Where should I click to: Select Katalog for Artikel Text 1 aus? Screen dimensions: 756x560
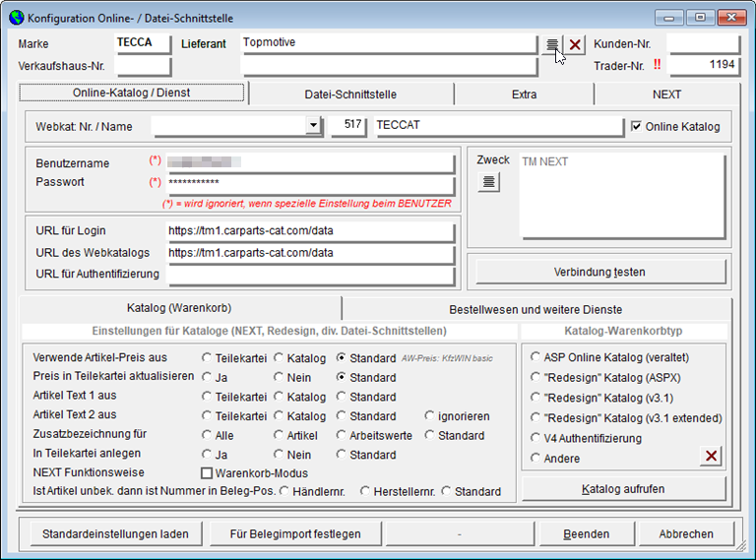(x=279, y=397)
